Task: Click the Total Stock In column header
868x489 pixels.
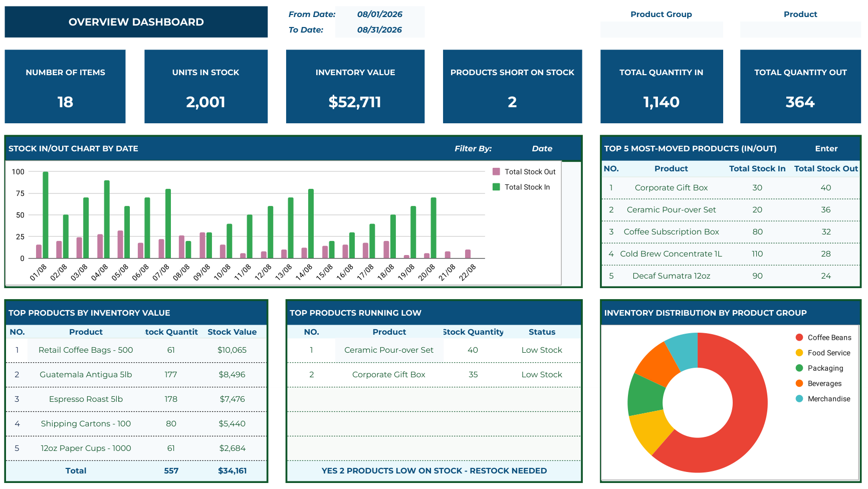Action: [x=757, y=169]
